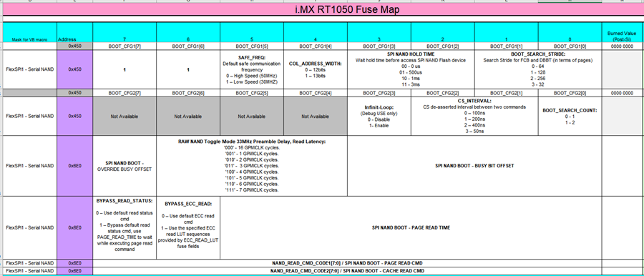
Task: Click the 0x450 address in Not Available row
Action: pos(75,117)
